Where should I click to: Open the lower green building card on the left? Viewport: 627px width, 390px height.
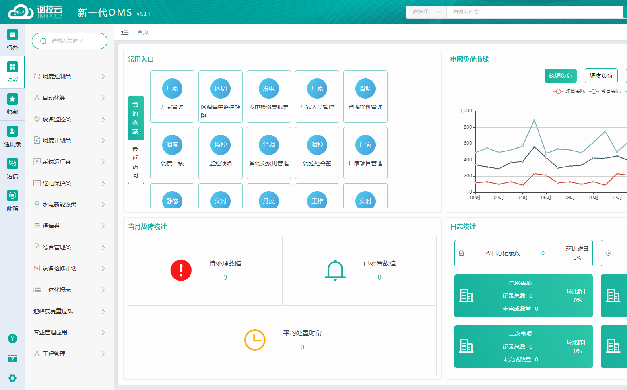523,346
